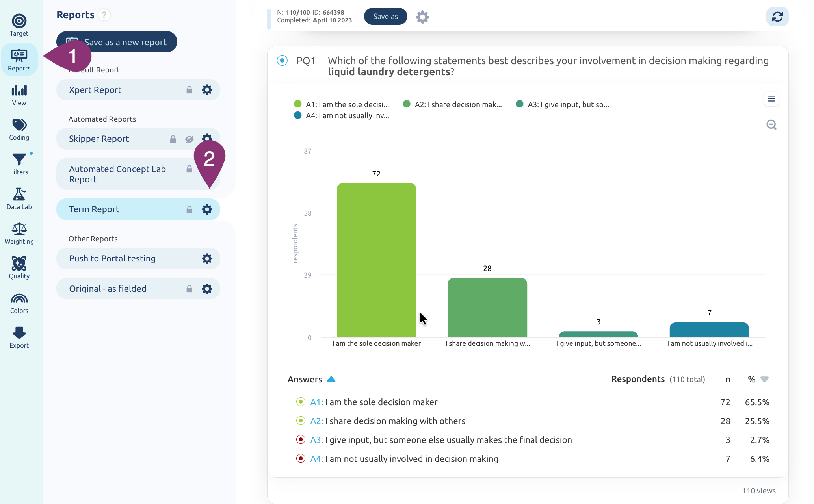The image size is (814, 504).
Task: Click the bar for sole decision maker
Action: (x=376, y=260)
